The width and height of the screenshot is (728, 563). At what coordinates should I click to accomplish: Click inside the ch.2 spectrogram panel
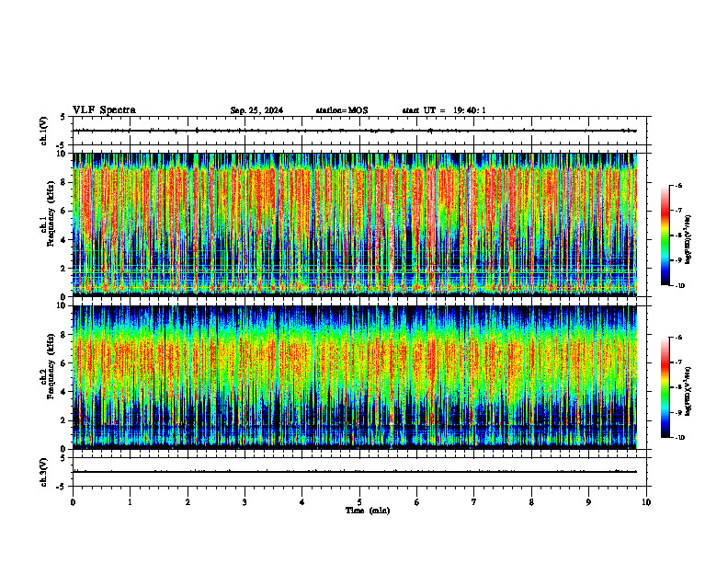tap(355, 377)
